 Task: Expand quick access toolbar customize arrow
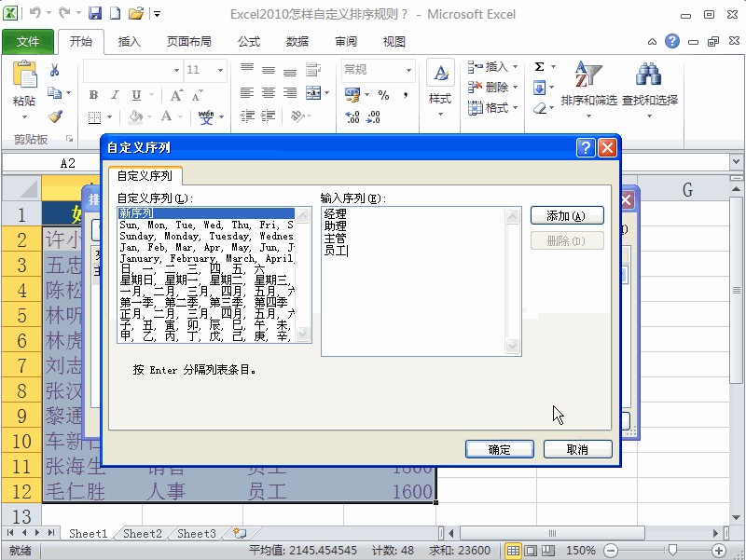tap(157, 14)
